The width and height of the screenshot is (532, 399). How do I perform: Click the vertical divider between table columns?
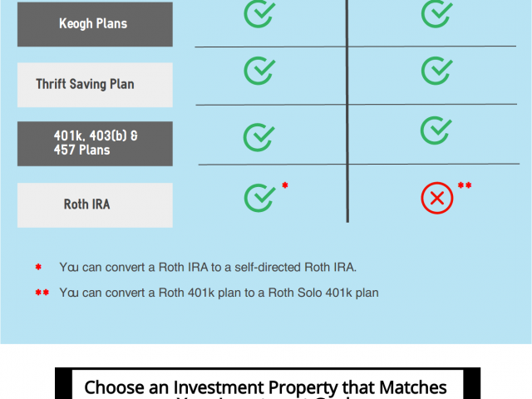347,111
